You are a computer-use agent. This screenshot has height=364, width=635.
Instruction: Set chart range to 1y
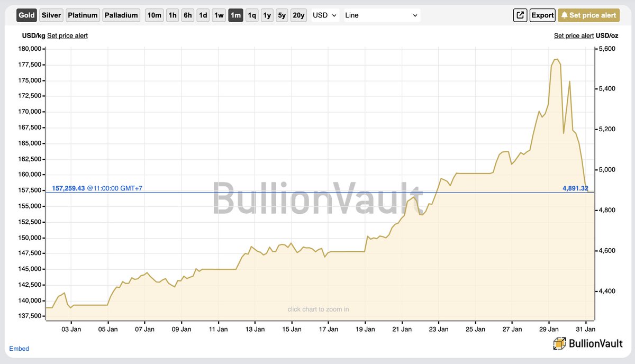click(x=267, y=15)
